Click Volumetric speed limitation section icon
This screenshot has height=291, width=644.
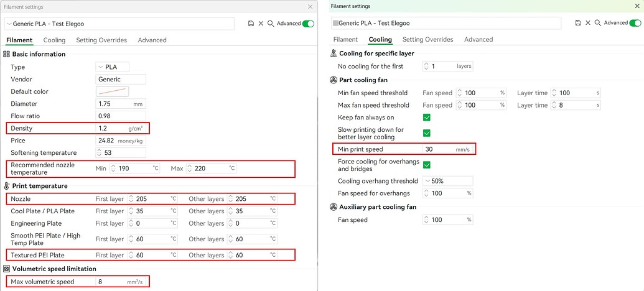point(7,269)
